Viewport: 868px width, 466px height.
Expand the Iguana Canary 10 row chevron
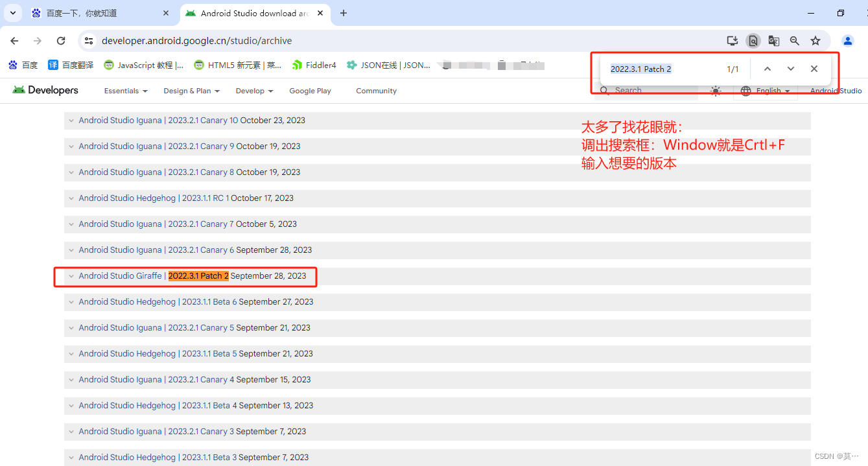(71, 121)
